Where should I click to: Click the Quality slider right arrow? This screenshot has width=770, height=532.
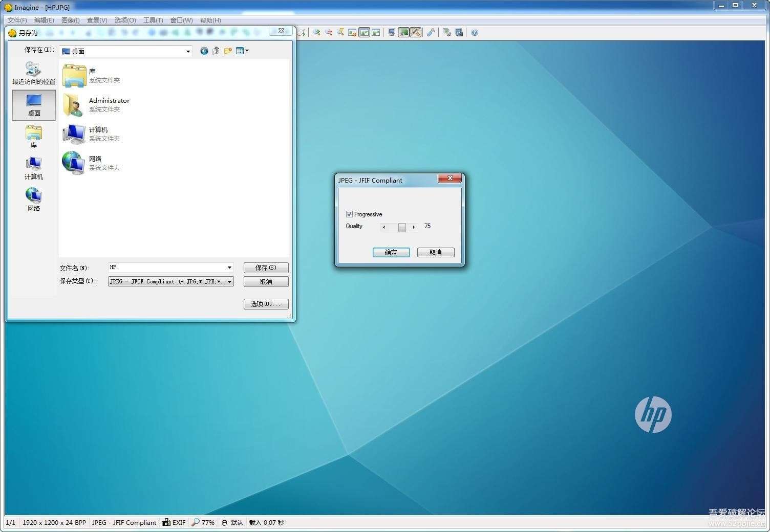414,227
